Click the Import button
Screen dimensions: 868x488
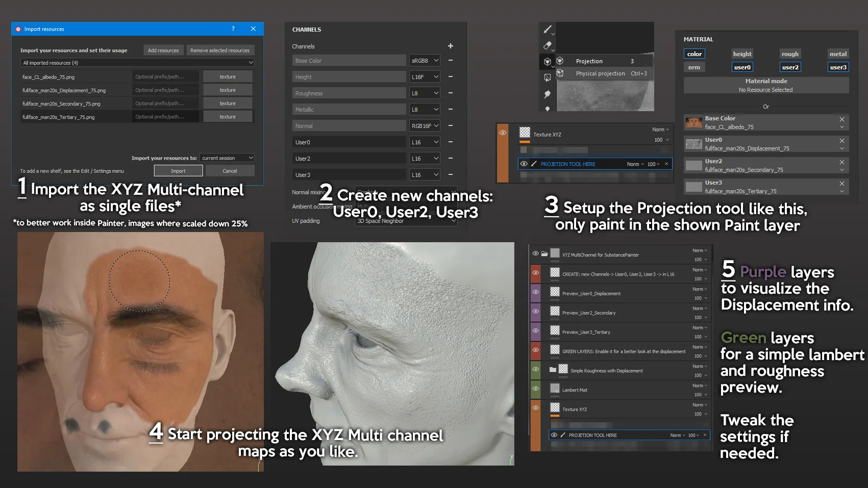[x=178, y=170]
